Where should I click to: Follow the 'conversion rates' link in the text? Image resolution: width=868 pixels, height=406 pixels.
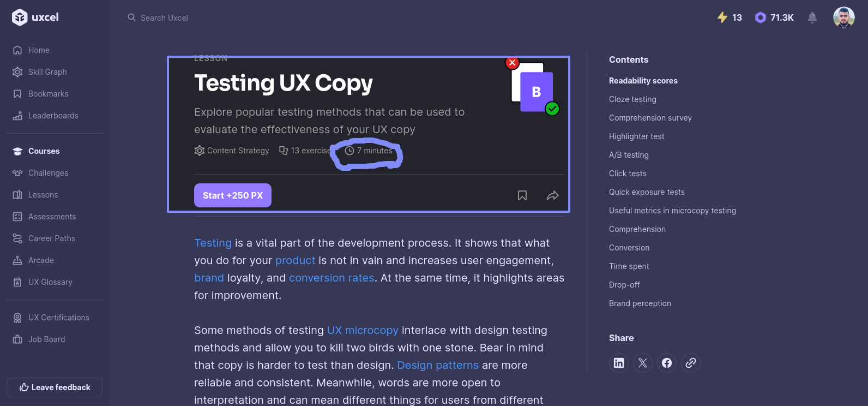click(x=331, y=278)
